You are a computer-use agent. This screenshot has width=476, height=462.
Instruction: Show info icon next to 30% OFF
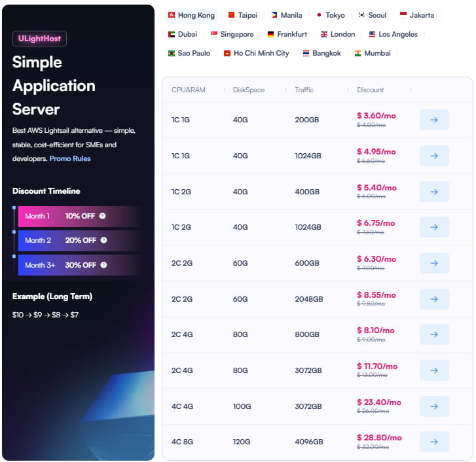103,265
